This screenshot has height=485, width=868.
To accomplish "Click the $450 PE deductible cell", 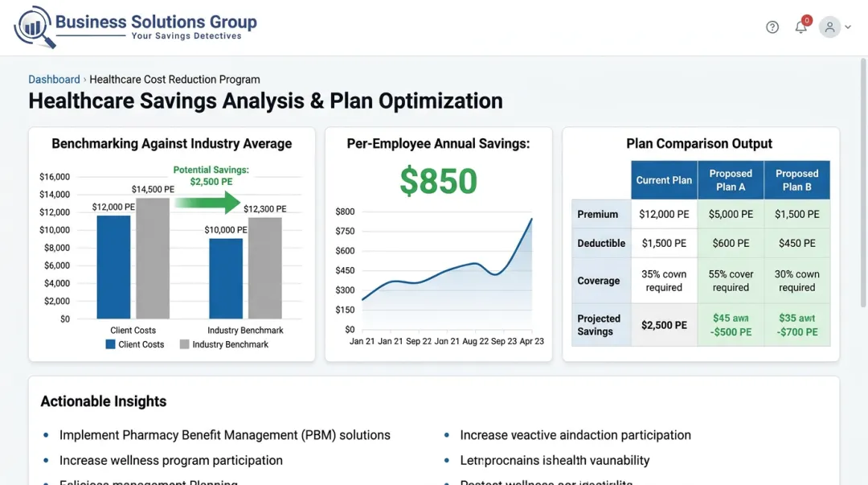I will click(x=796, y=244).
